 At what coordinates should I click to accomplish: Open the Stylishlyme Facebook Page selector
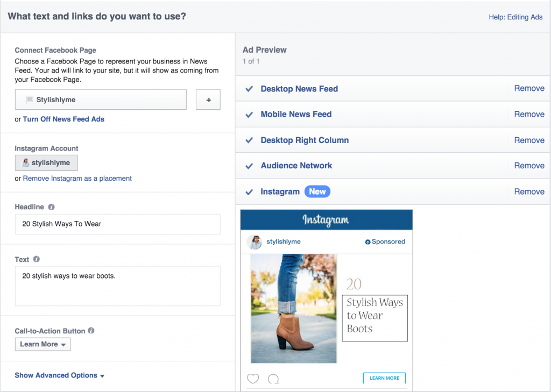click(101, 99)
